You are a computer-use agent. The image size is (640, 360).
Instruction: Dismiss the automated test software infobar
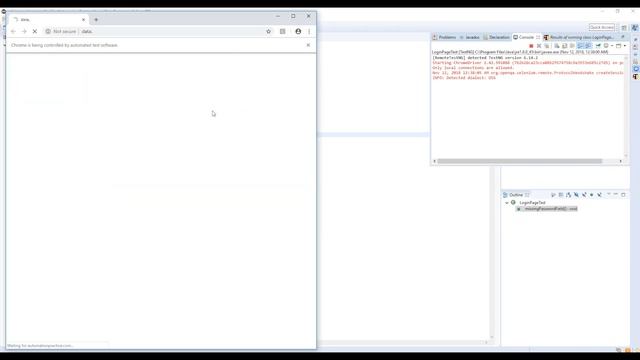(x=308, y=45)
